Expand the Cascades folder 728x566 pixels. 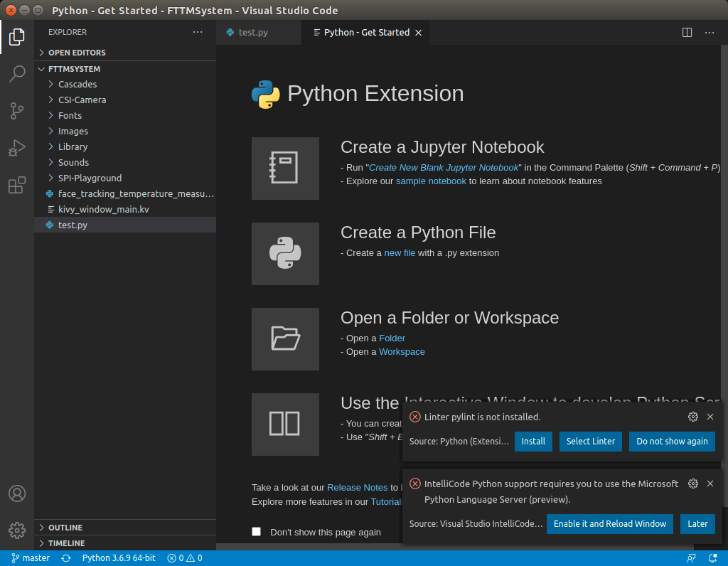pos(125,84)
